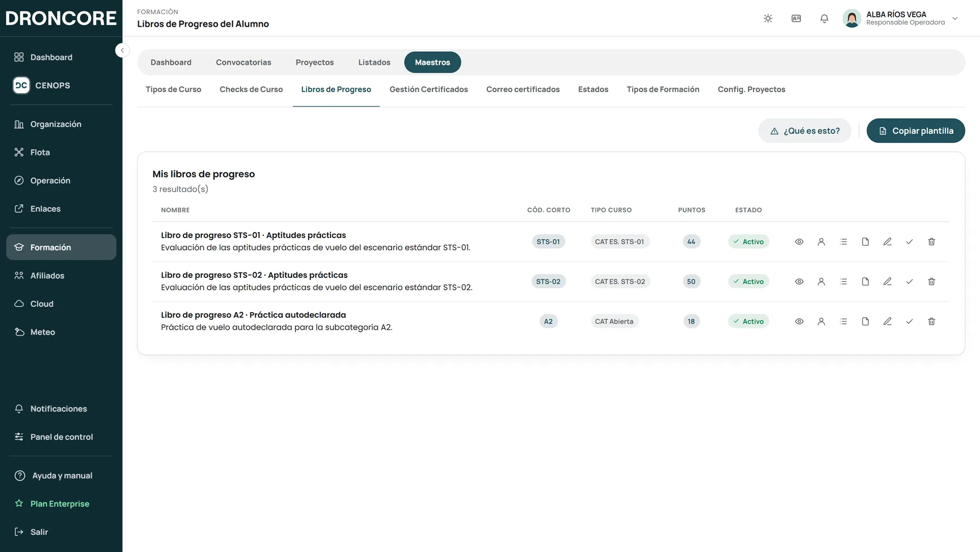Toggle the light/dark theme sun icon
Viewport: 980px width, 552px height.
click(768, 19)
